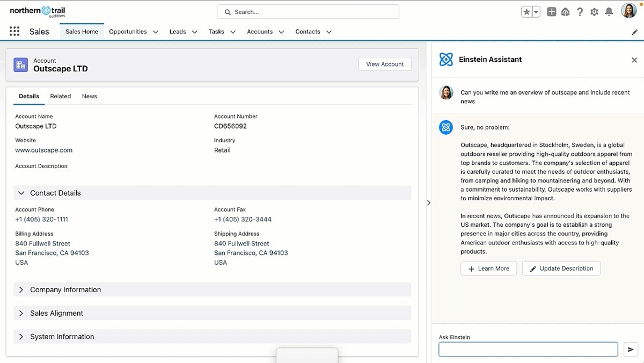
Task: Click the edit navigation pencil icon
Action: tap(634, 32)
